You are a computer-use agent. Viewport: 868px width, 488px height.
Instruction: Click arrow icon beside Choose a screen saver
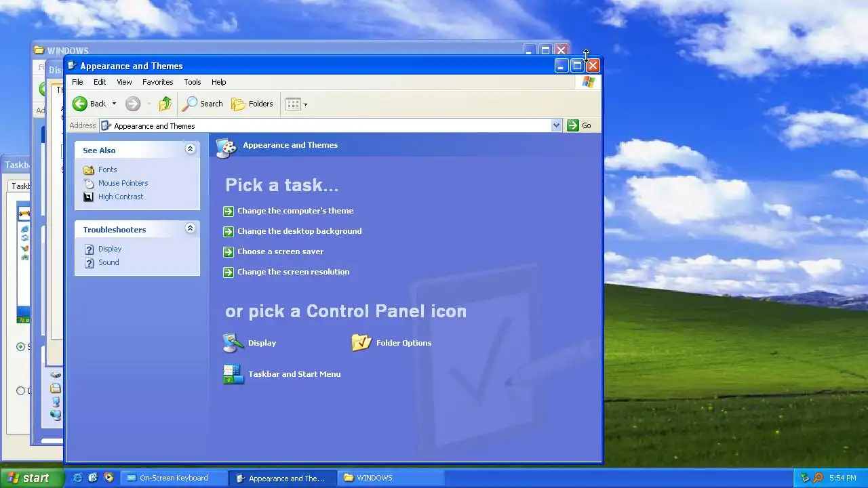tap(228, 251)
